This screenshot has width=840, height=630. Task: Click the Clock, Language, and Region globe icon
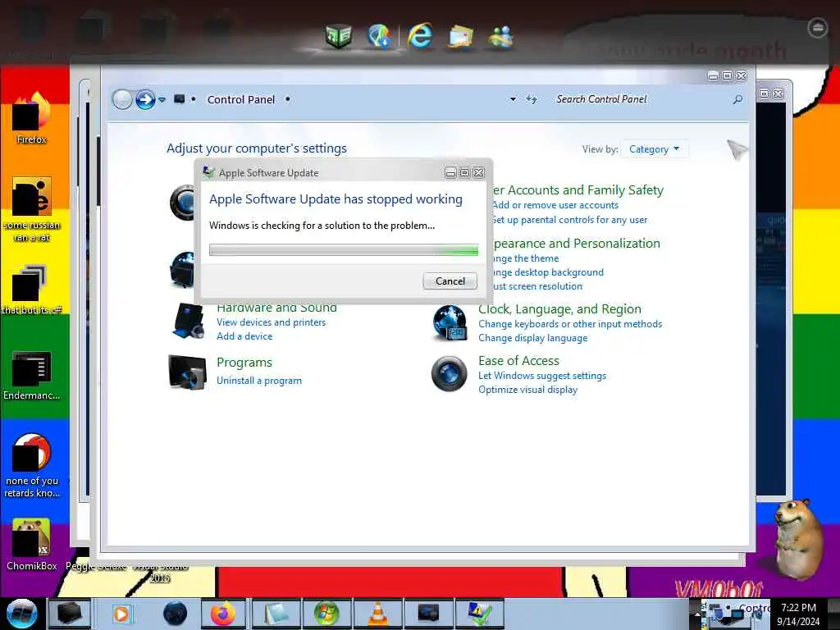pyautogui.click(x=450, y=322)
